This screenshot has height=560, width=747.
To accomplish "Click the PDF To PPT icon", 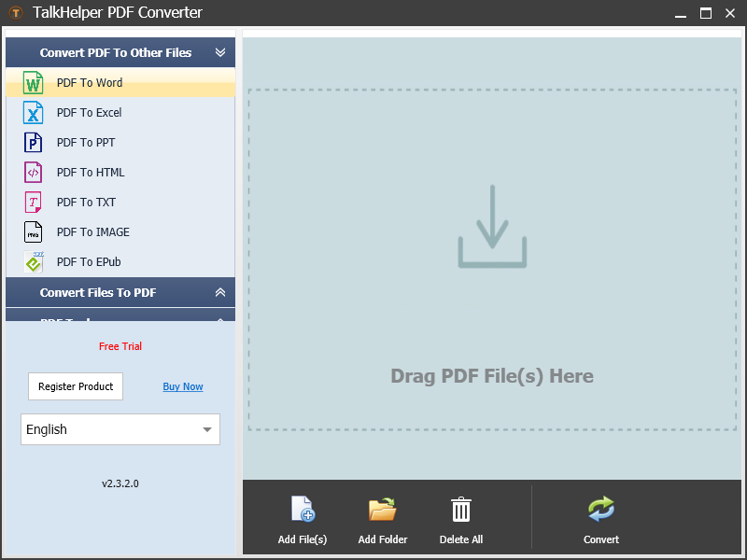I will pyautogui.click(x=33, y=142).
